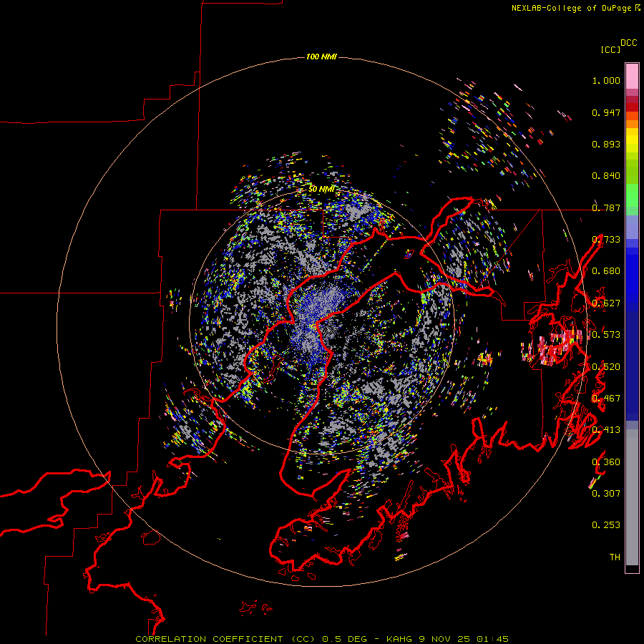
Task: Click the 0.893 scale value
Action: [606, 144]
